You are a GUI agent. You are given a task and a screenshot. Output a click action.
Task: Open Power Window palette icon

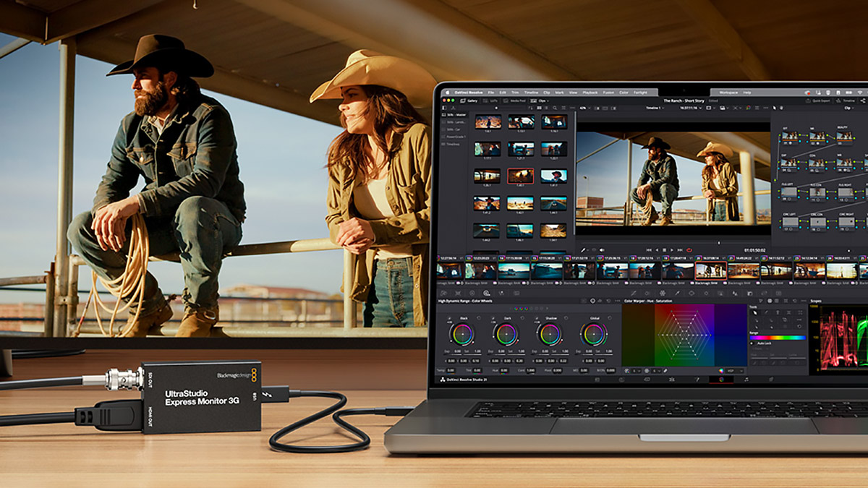click(x=692, y=293)
